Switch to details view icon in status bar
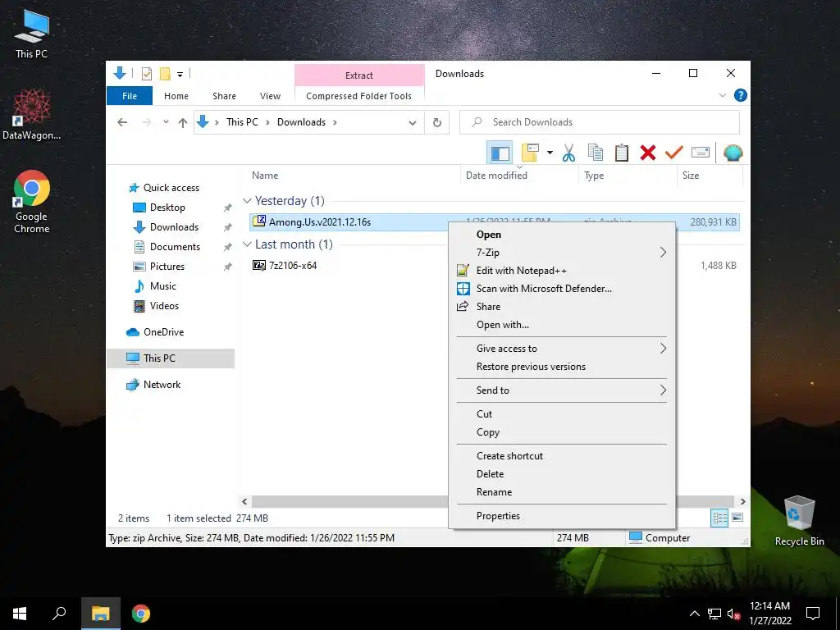Image resolution: width=840 pixels, height=630 pixels. (719, 518)
